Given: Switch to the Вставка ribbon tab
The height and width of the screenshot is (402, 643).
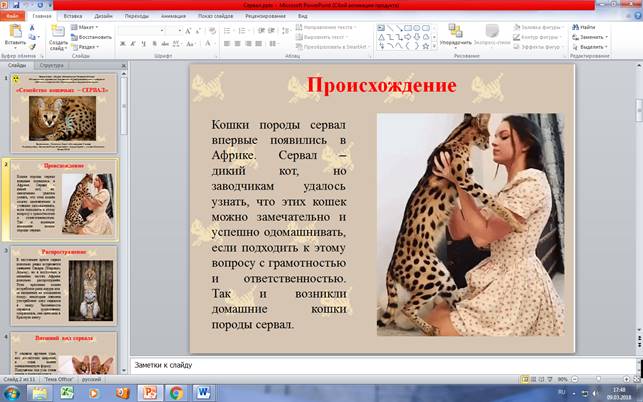Looking at the screenshot, I should click(72, 17).
